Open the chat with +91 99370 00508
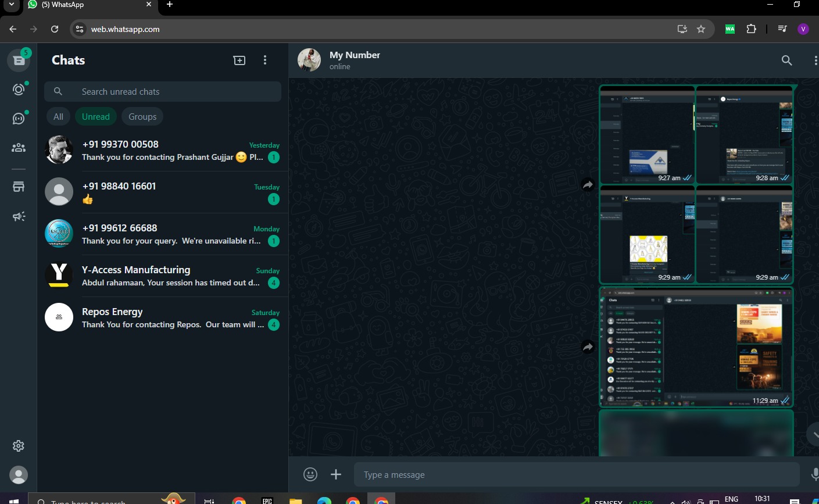 [x=163, y=150]
